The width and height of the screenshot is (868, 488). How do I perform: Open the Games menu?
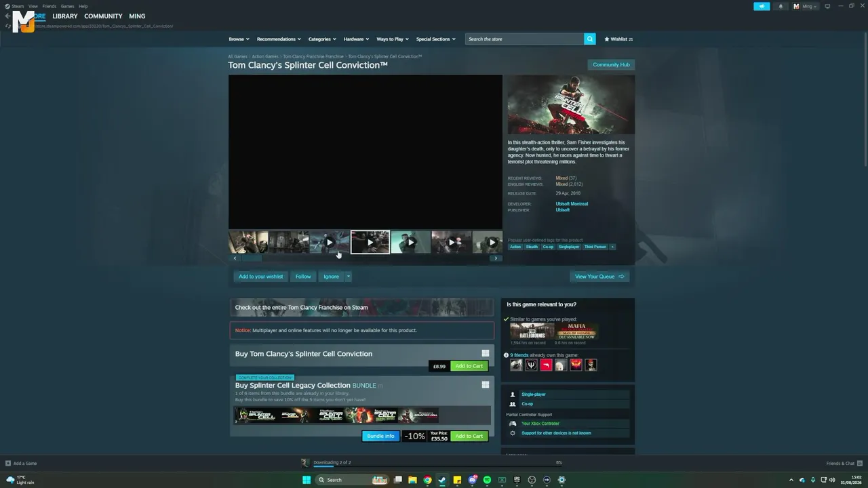pos(67,6)
